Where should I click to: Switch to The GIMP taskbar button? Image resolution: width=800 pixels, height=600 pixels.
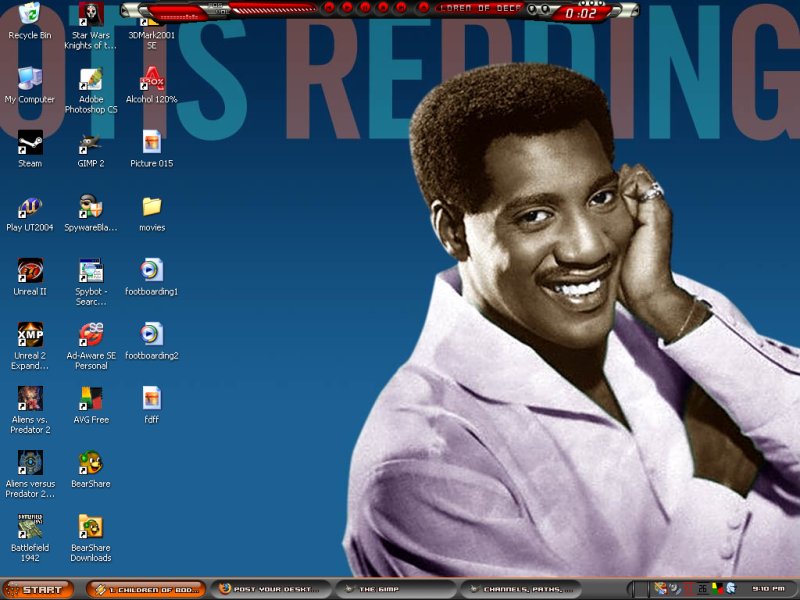[x=395, y=590]
